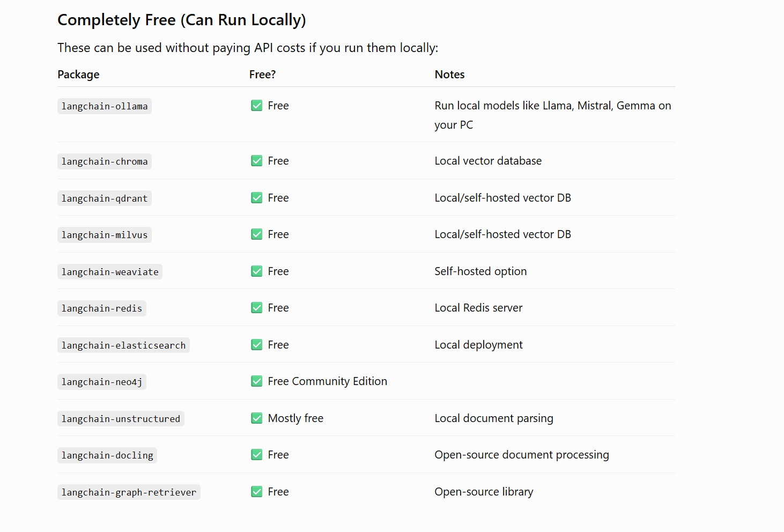Click the word "Free" in the langchain-milvus row
Screen dimensions: 784x532
click(278, 234)
